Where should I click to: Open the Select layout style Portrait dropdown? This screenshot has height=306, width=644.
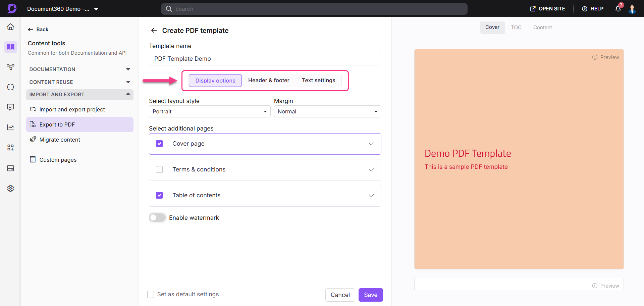(x=209, y=111)
